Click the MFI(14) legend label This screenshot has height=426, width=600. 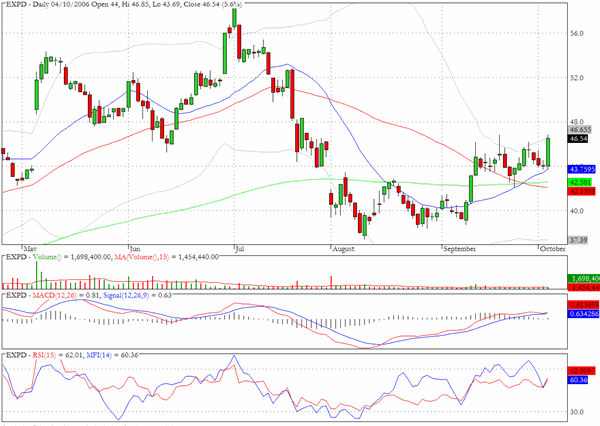(x=99, y=355)
